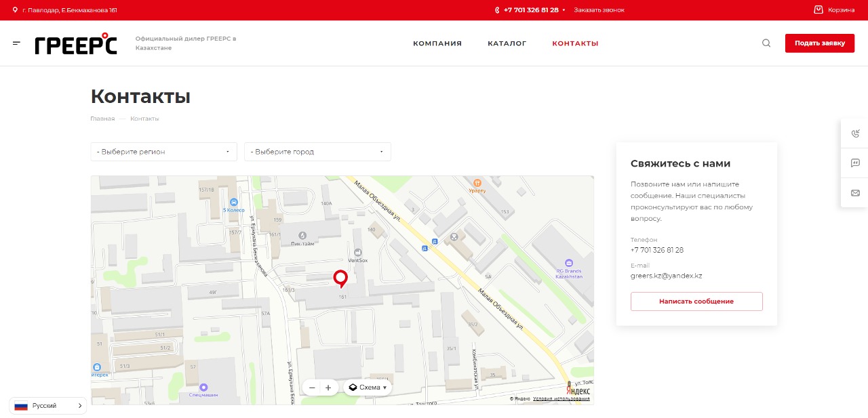Click the Официальный дилер ГРЕЕРС tagline

click(186, 43)
